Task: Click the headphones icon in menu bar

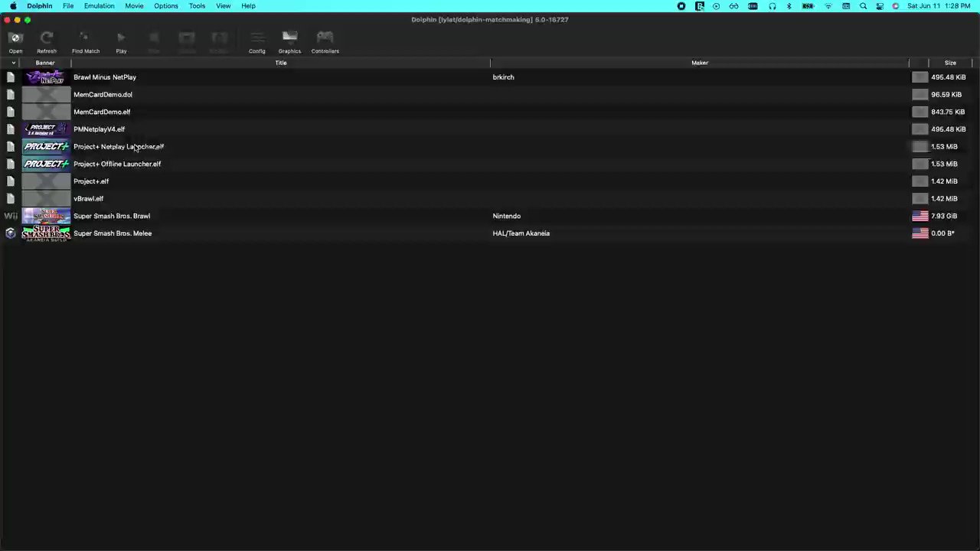Action: pos(772,6)
